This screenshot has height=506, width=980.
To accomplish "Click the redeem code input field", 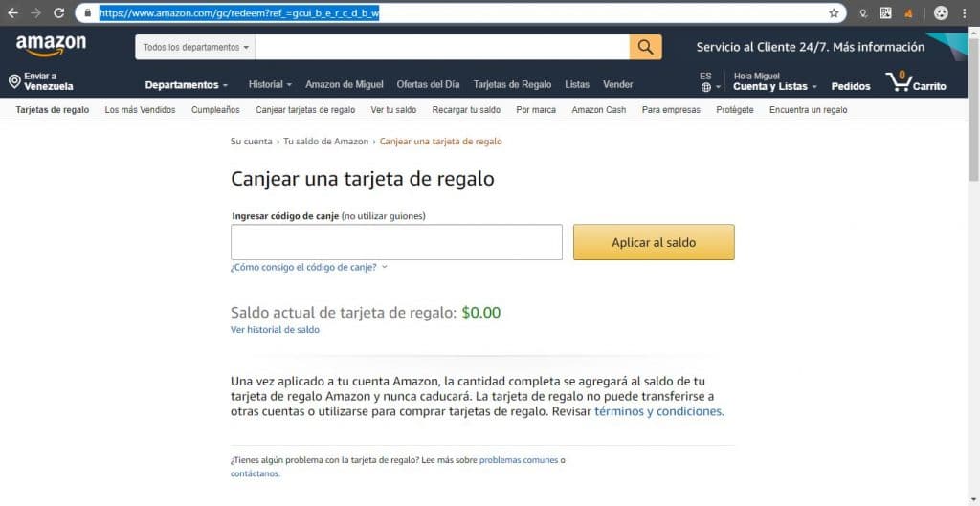I will click(396, 242).
